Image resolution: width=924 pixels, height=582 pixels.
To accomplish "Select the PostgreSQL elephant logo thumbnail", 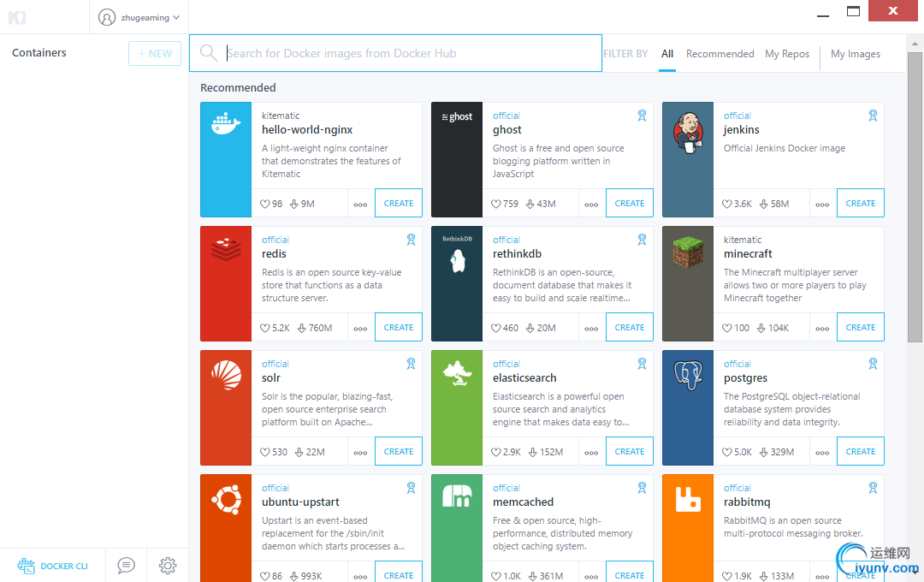I will [x=688, y=408].
